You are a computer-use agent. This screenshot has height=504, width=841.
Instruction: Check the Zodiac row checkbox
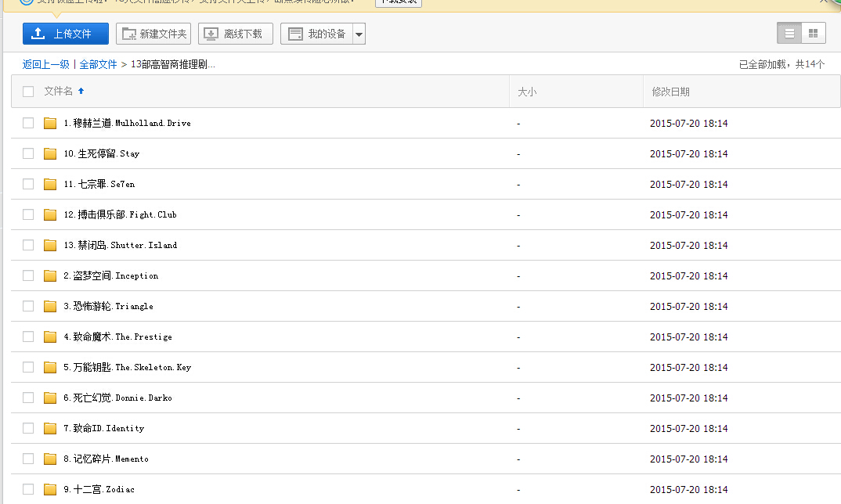click(28, 490)
